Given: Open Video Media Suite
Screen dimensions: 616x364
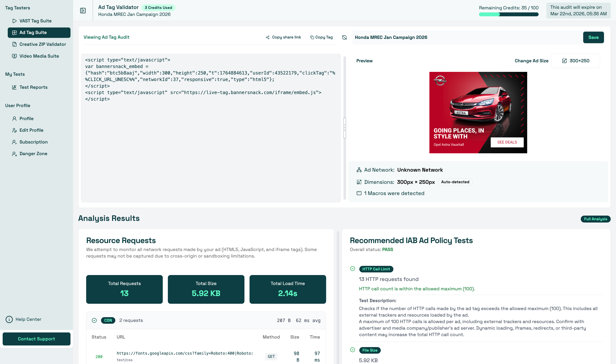Looking at the screenshot, I should click(x=39, y=56).
